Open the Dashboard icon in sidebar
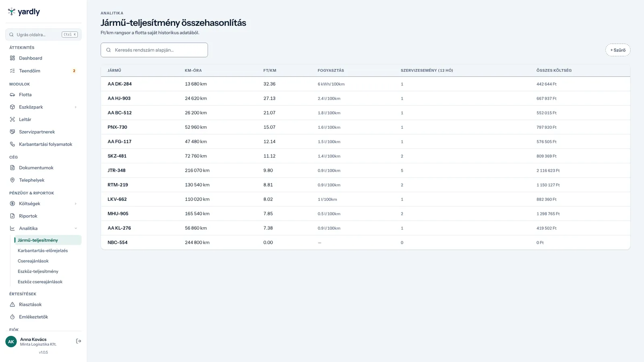 pyautogui.click(x=12, y=58)
